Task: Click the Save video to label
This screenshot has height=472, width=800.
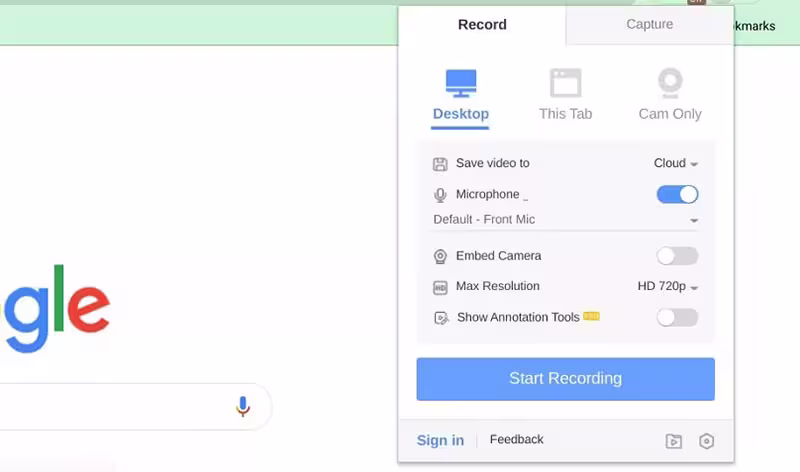Action: tap(493, 163)
